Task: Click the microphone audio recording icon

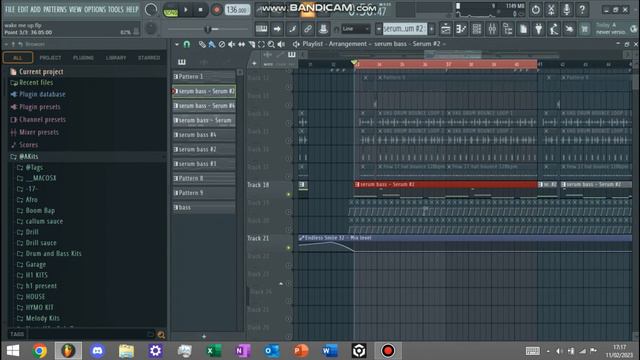Action: [567, 9]
